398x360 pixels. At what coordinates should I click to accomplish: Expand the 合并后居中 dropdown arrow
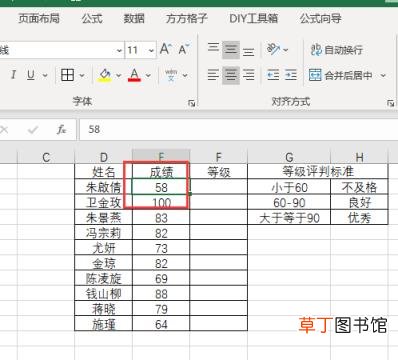click(383, 76)
